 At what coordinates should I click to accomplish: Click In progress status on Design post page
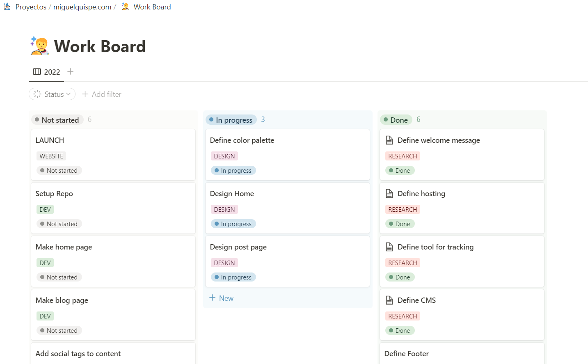[x=233, y=277]
